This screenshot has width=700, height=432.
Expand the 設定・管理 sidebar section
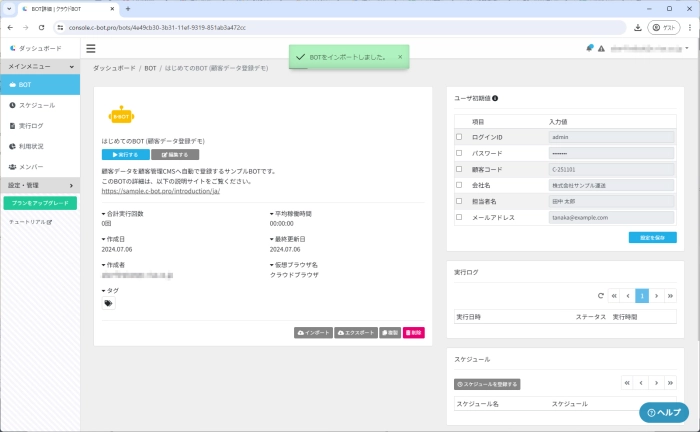pyautogui.click(x=70, y=185)
